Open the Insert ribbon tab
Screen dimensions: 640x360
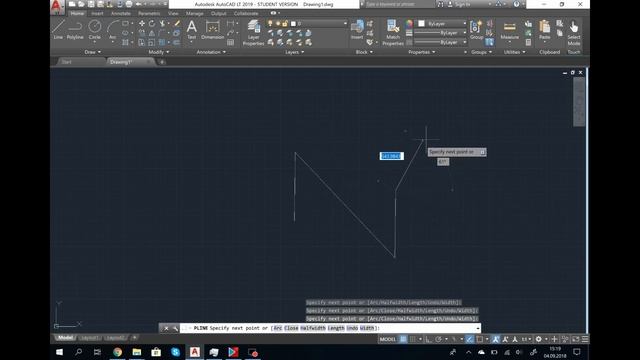pyautogui.click(x=97, y=13)
